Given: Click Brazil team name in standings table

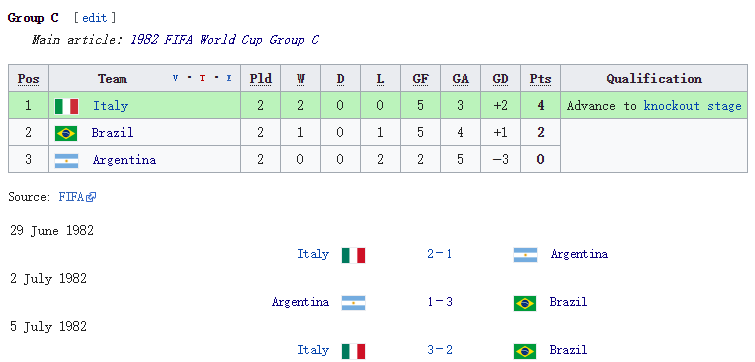Looking at the screenshot, I should [112, 132].
